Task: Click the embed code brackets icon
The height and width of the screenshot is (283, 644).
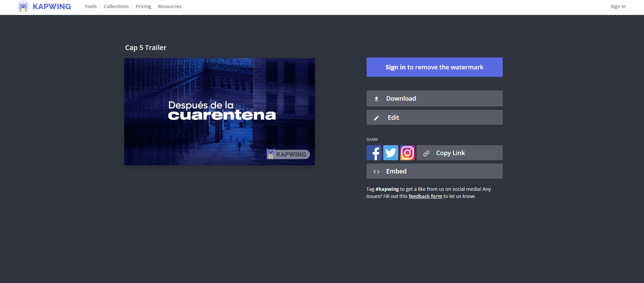Action: [376, 172]
